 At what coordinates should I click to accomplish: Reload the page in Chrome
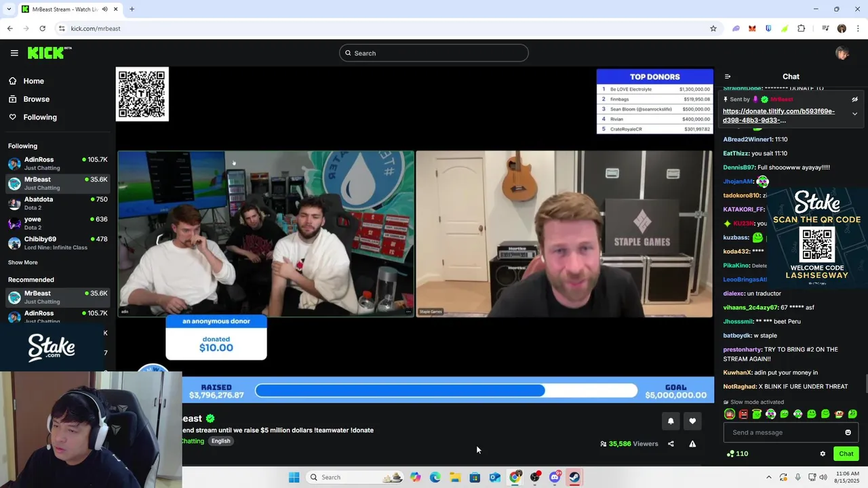pyautogui.click(x=42, y=28)
